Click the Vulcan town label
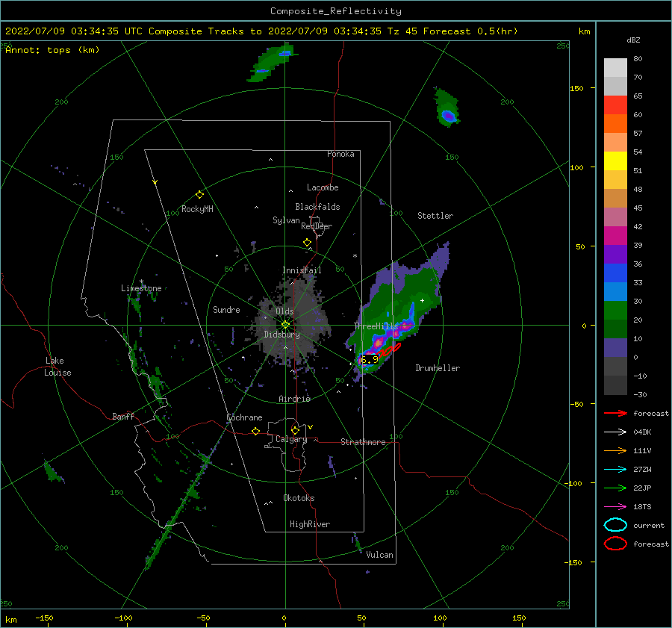The width and height of the screenshot is (672, 628). (x=380, y=555)
